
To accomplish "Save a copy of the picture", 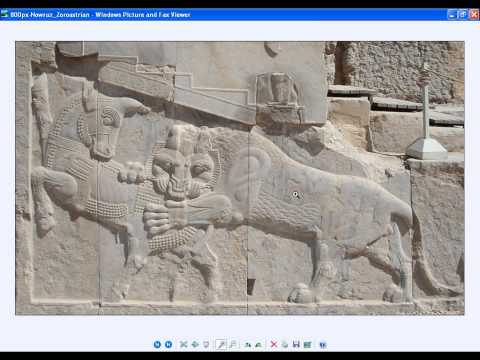I will coord(296,344).
